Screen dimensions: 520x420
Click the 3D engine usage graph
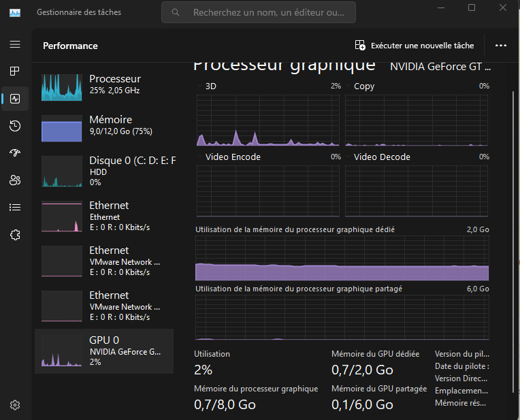tap(268, 120)
